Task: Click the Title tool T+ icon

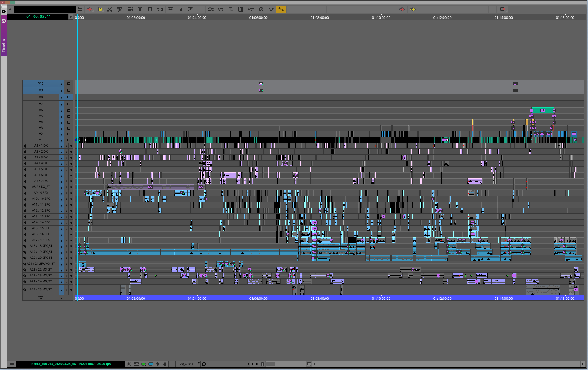Action: (230, 9)
